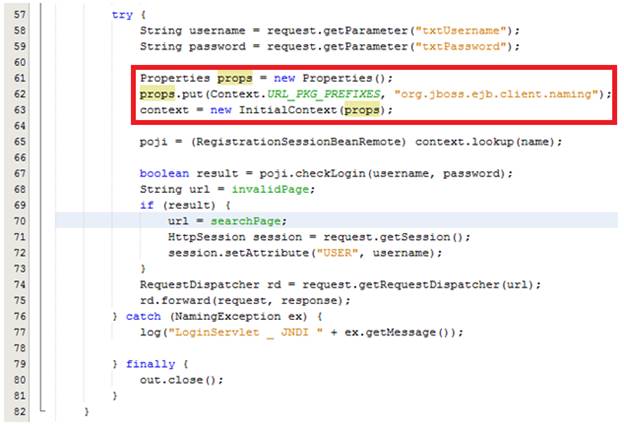Screen dimensions: 624x424
Task: Click line number 57 in the gutter
Action: [x=20, y=15]
